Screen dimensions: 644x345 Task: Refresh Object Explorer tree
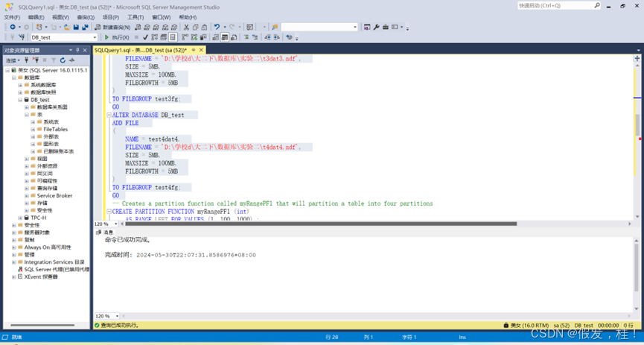[63, 60]
